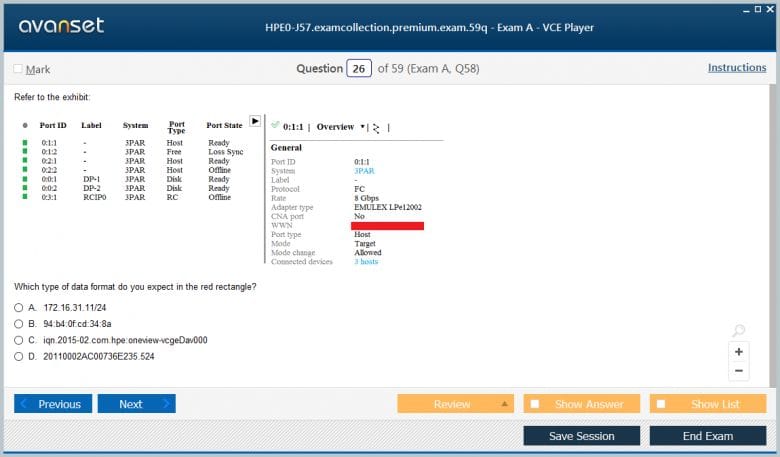
Task: Click End Exam button
Action: click(x=708, y=436)
